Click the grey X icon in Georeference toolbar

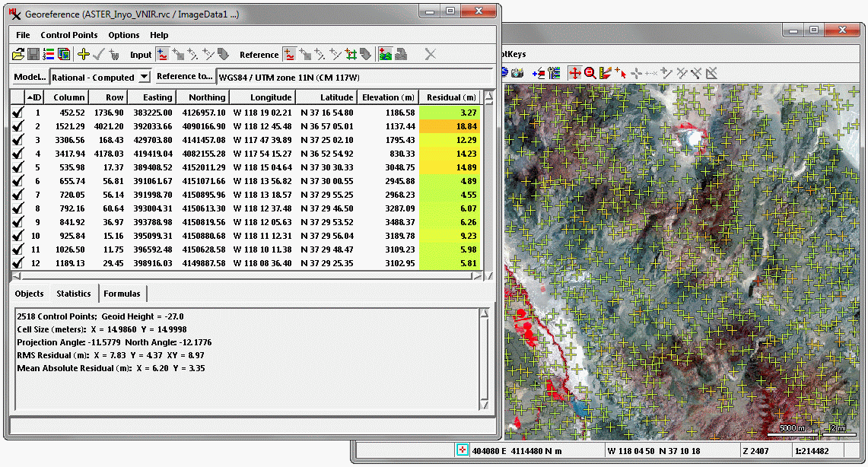point(430,54)
